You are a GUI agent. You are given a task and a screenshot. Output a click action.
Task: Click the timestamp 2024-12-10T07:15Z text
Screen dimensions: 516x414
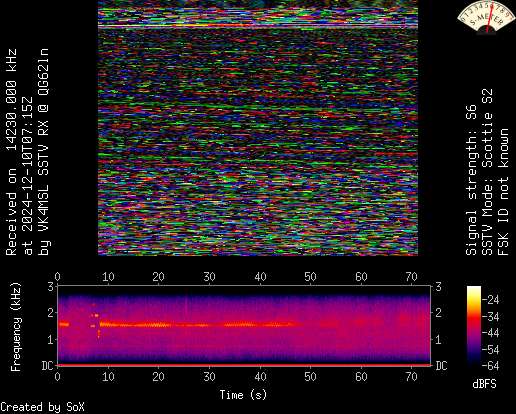coord(28,176)
